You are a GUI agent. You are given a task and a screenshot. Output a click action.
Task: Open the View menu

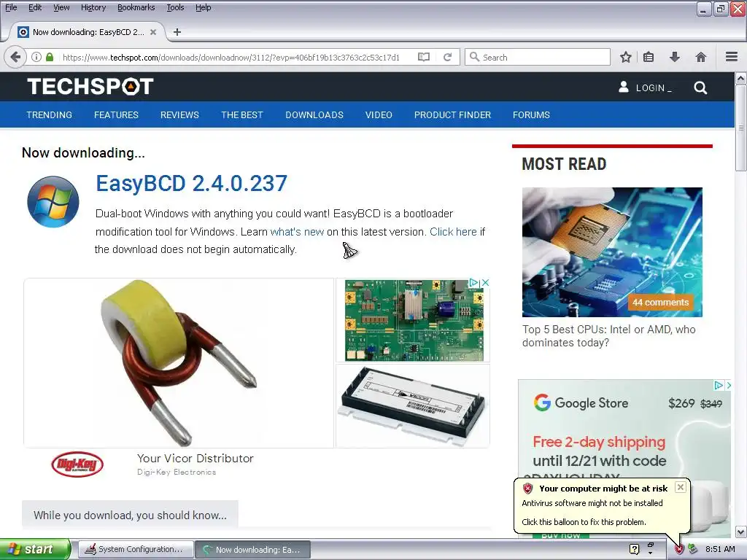tap(61, 7)
